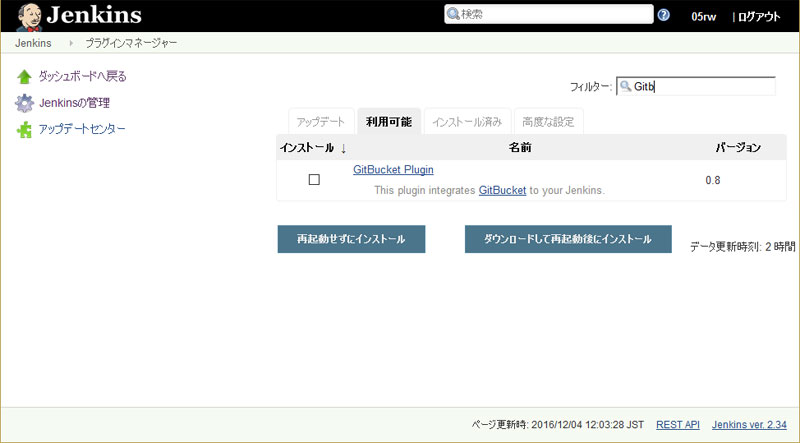Click the magnifier icon in header search box
The width and height of the screenshot is (800, 443).
tap(453, 14)
